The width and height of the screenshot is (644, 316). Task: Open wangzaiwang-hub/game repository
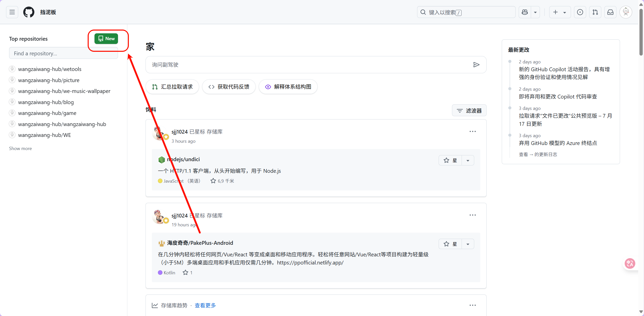point(47,113)
